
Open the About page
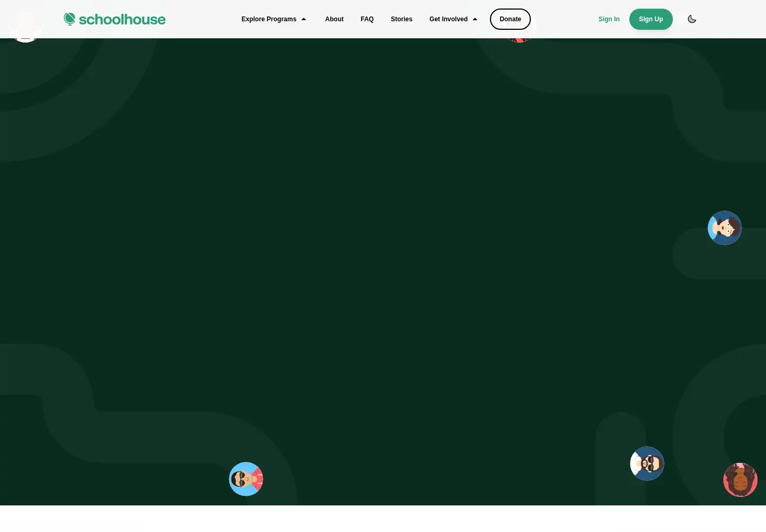click(334, 19)
